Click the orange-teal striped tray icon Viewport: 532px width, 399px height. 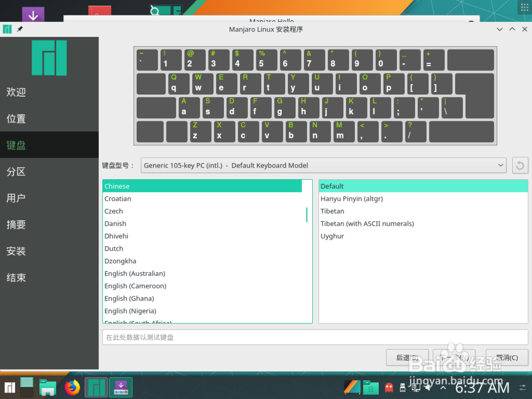click(x=352, y=387)
